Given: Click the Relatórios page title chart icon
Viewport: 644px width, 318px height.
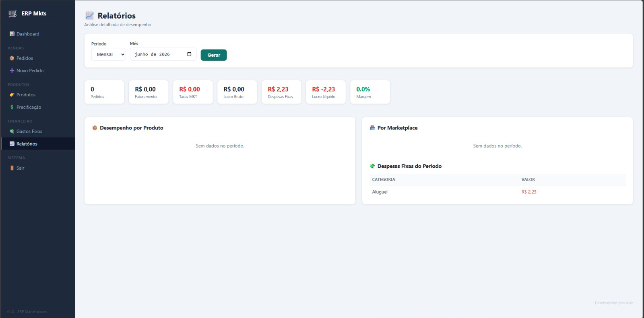Looking at the screenshot, I should click(89, 16).
